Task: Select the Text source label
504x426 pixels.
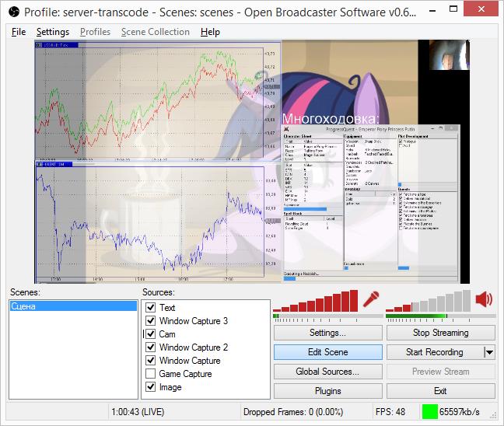Action: tap(167, 308)
